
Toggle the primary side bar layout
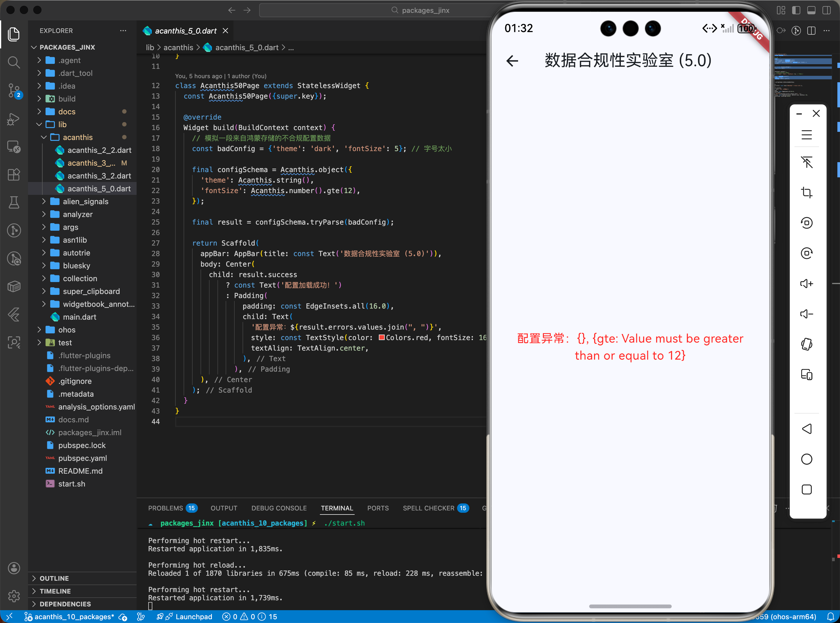pos(796,10)
